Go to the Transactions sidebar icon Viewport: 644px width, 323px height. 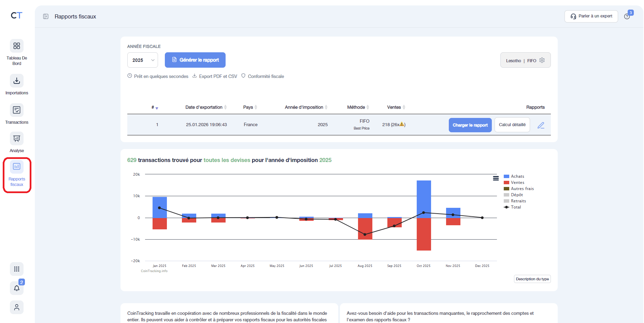coord(17,110)
